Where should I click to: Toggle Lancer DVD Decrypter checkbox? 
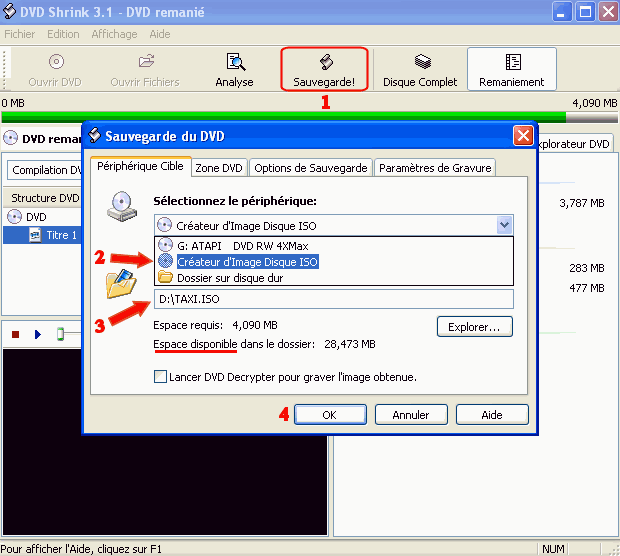click(160, 376)
